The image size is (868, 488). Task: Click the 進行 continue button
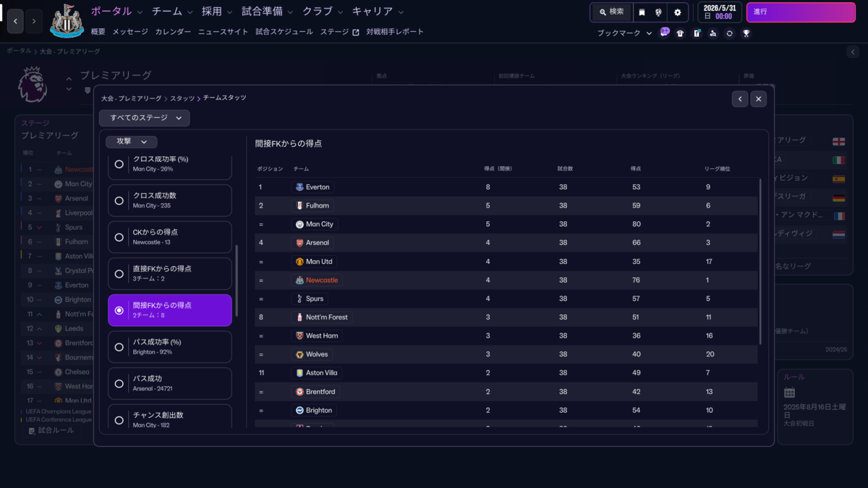tap(801, 12)
